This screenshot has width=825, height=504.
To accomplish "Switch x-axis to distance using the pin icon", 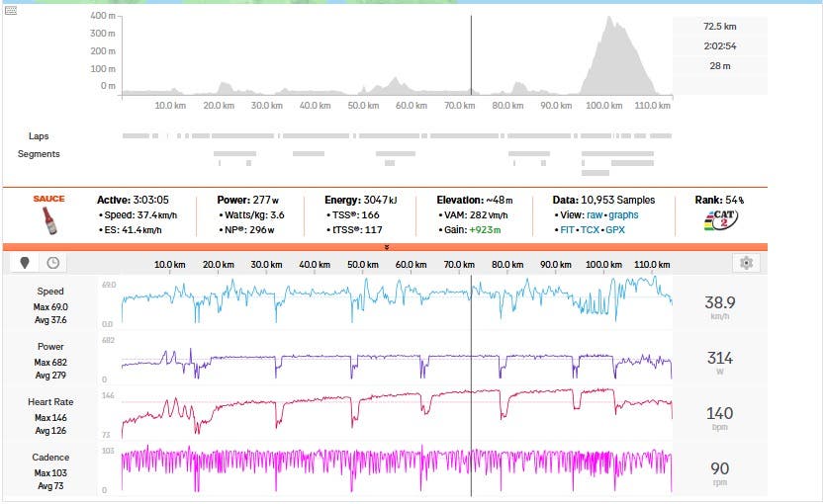I will tap(26, 263).
